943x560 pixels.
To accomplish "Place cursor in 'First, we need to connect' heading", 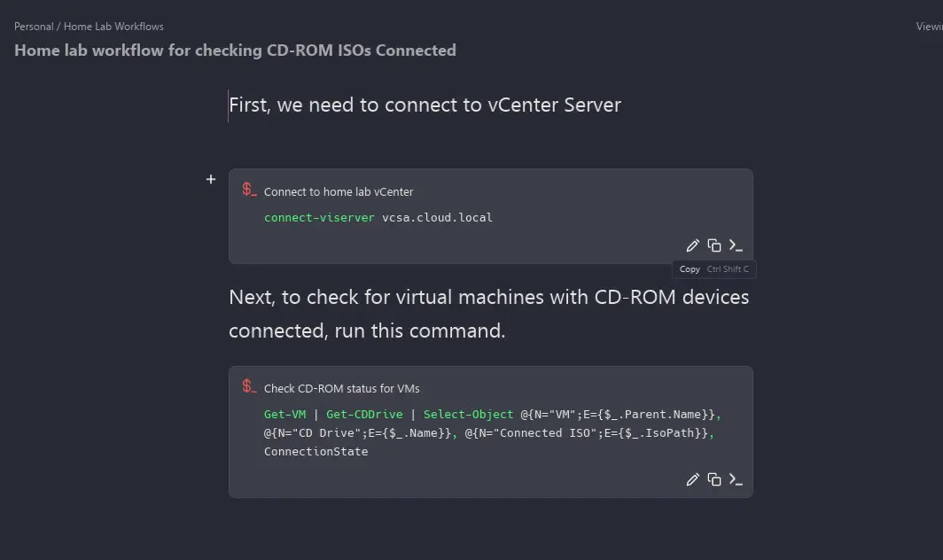I will (425, 105).
